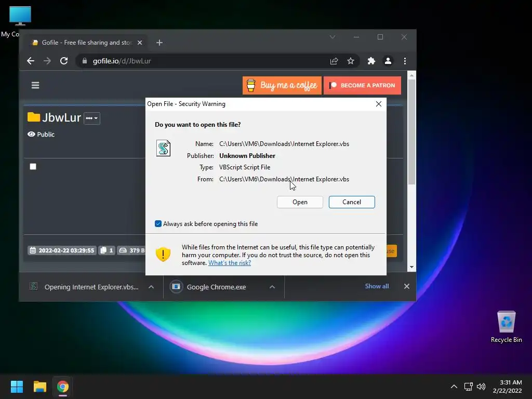Open the JbwLur folder options dropdown
The width and height of the screenshot is (532, 399).
click(x=91, y=118)
